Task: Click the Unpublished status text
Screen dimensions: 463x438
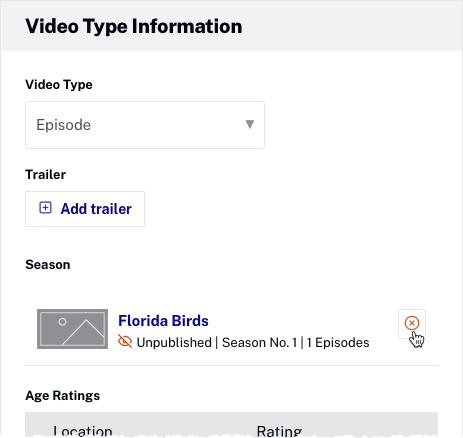Action: [174, 342]
